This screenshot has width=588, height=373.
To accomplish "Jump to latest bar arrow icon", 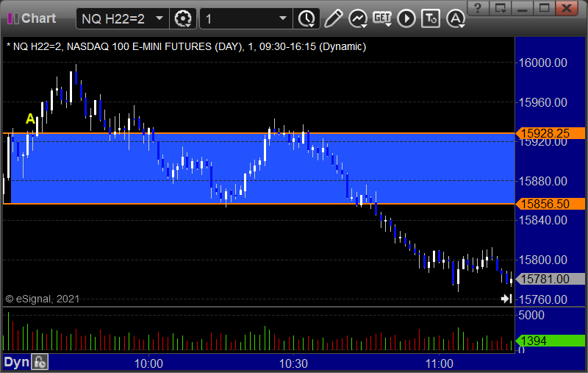I will (x=506, y=299).
